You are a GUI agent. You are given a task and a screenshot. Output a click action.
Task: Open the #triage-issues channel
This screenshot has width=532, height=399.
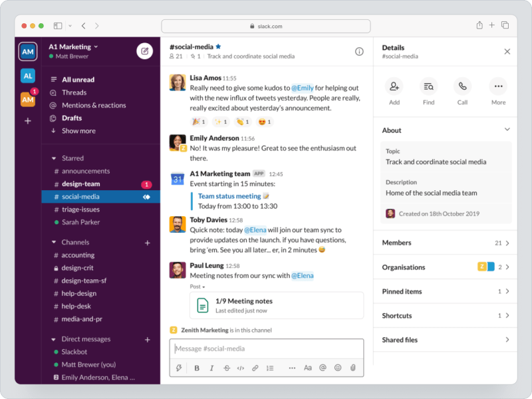pos(101,209)
